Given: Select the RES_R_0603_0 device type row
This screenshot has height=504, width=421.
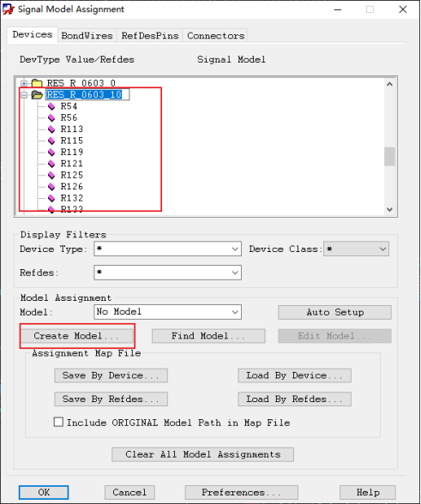Looking at the screenshot, I should tap(81, 84).
